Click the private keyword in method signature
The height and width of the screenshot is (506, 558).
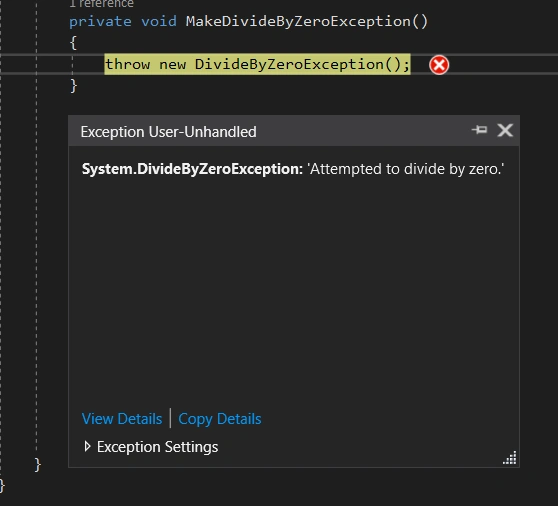pos(100,22)
